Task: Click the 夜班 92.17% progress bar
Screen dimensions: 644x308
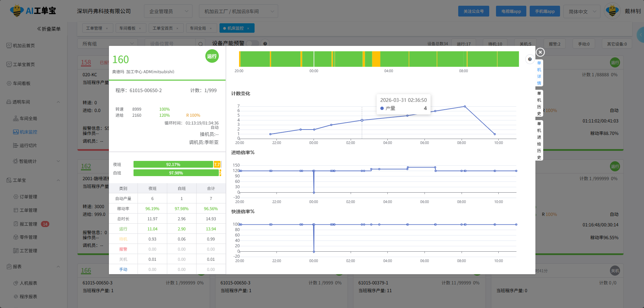Action: [x=173, y=165]
